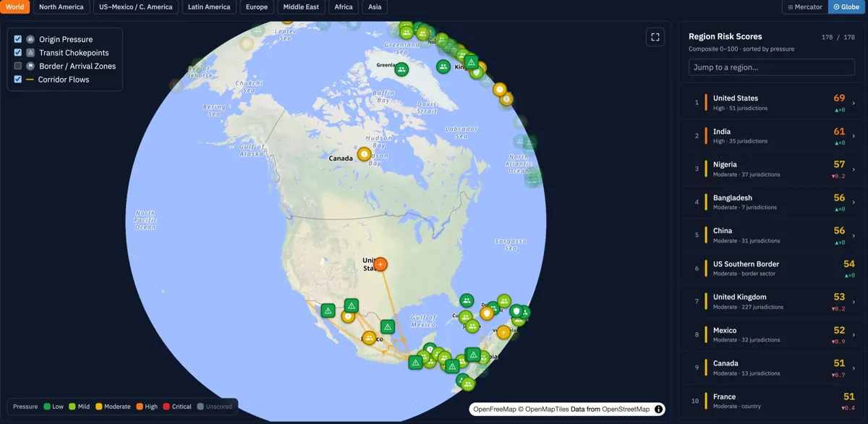Select the World tab

coord(15,7)
